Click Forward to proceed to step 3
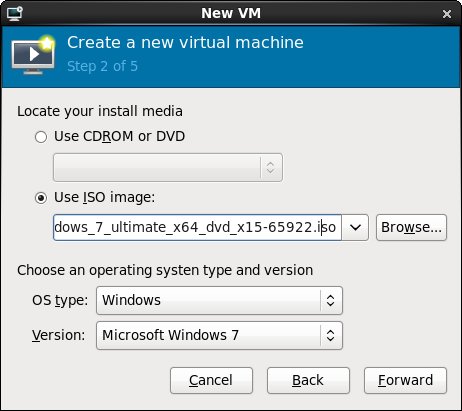This screenshot has height=411, width=462. pos(405,380)
